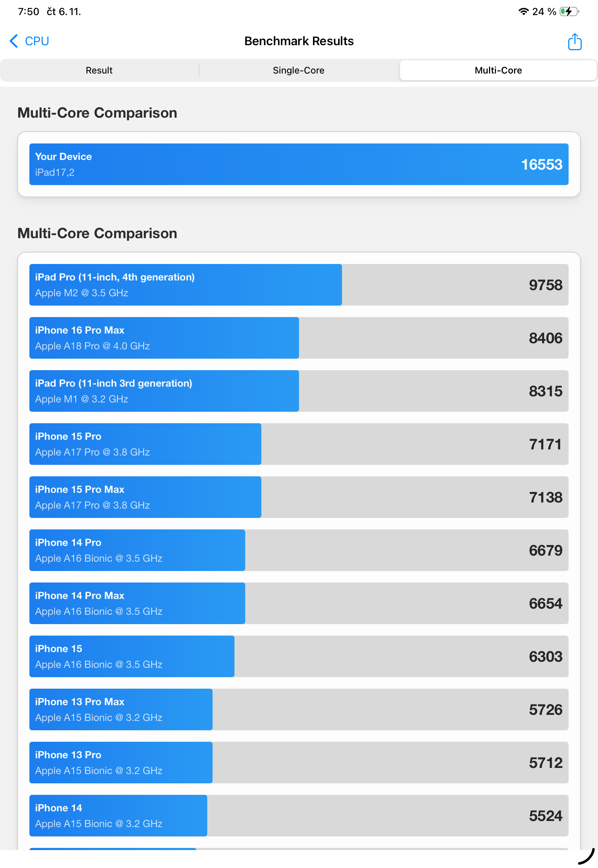Select the iPhone 14 Pro row
The width and height of the screenshot is (598, 868).
coord(299,550)
